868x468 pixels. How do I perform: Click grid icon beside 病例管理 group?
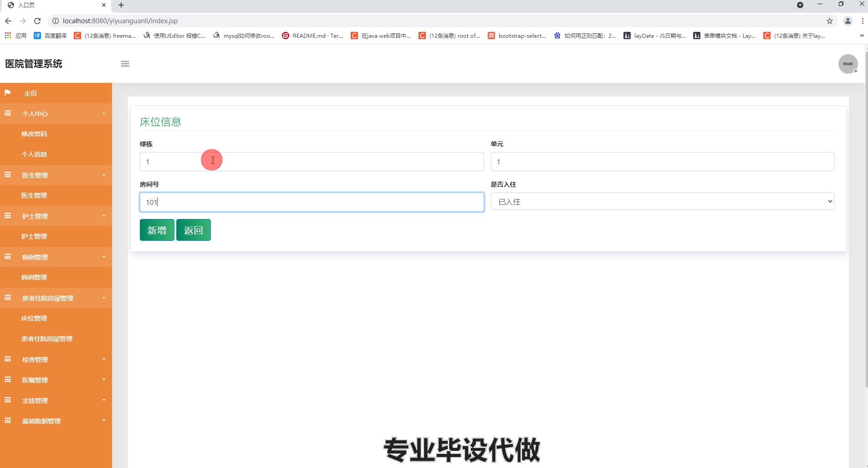click(8, 256)
